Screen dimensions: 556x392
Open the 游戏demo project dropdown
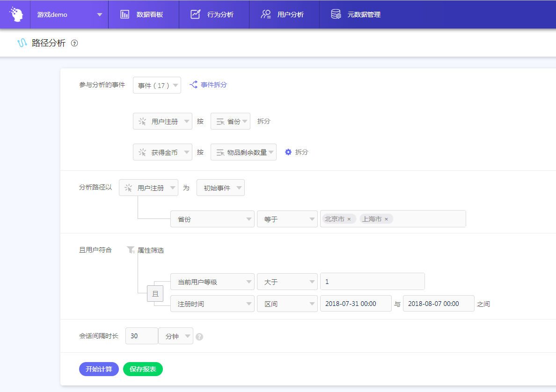[x=69, y=15]
